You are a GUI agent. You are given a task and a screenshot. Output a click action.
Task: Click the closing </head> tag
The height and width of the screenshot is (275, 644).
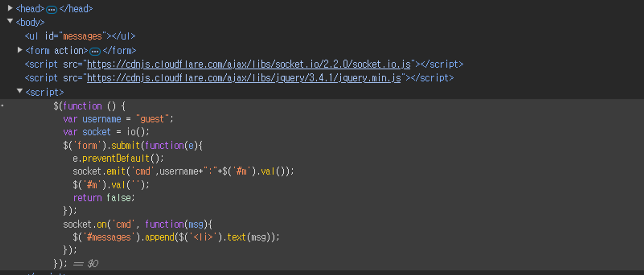pyautogui.click(x=76, y=9)
